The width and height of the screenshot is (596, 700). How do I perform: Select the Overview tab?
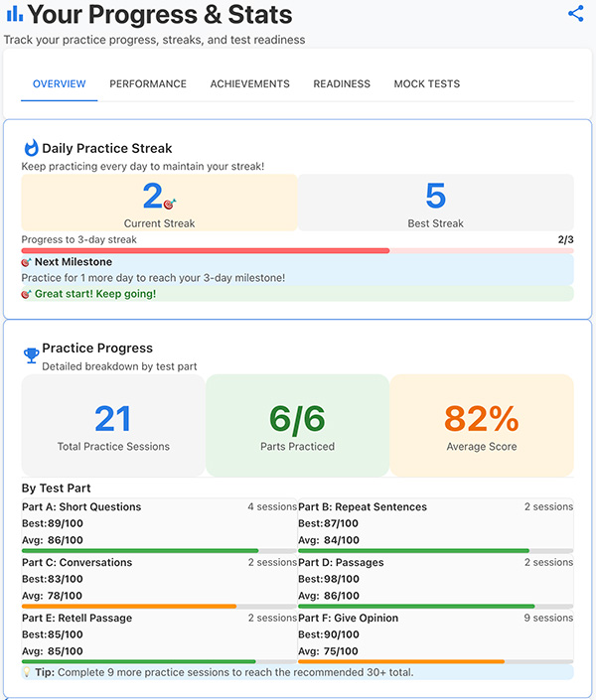pos(59,84)
